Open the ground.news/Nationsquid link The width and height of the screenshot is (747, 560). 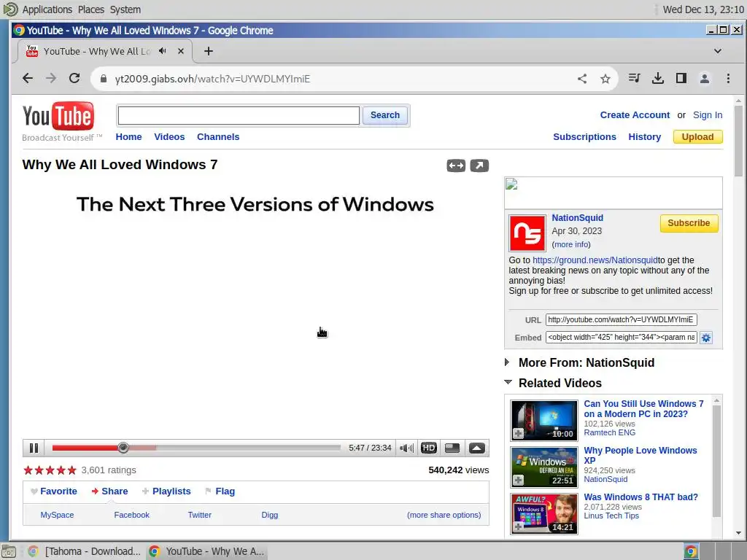point(595,260)
